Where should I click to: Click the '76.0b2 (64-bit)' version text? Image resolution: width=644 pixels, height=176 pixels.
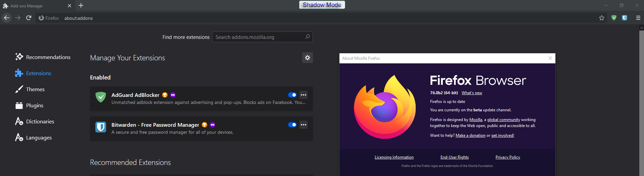tap(444, 93)
